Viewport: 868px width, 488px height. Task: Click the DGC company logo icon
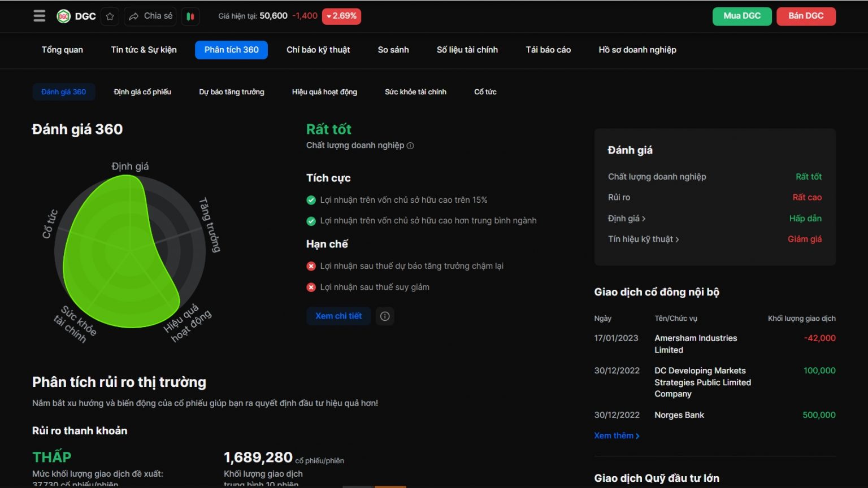pos(63,16)
